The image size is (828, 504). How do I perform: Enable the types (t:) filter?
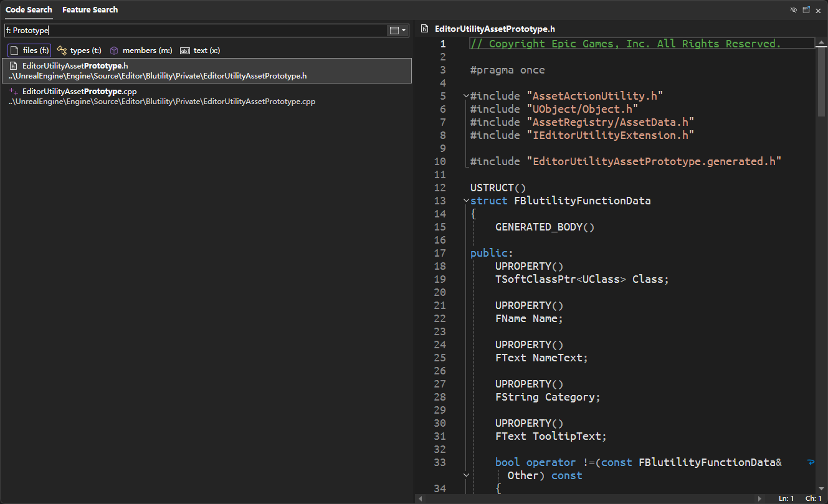79,50
